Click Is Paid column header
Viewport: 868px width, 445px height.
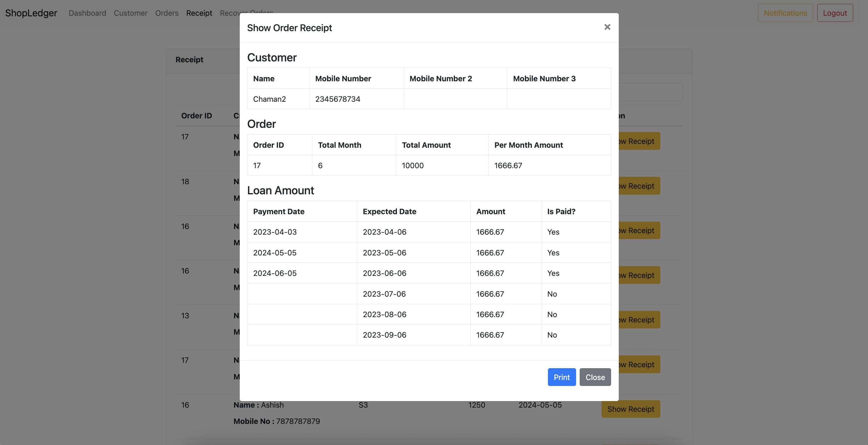(561, 211)
